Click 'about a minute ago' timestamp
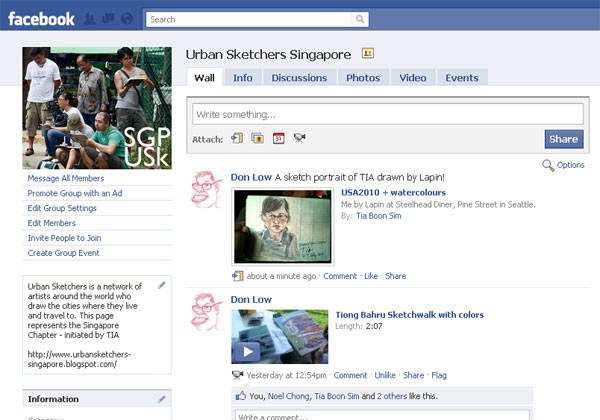Image resolution: width=600 pixels, height=420 pixels. pos(281,276)
